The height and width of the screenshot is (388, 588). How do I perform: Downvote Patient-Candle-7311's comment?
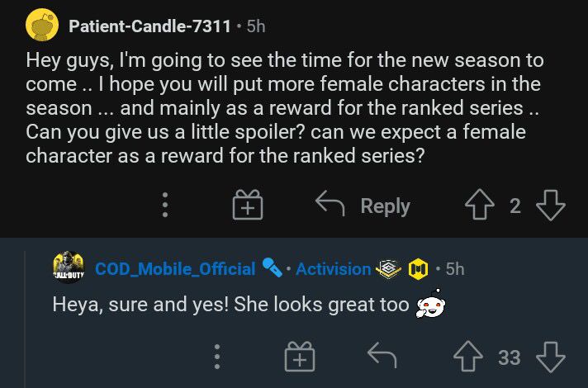coord(551,205)
